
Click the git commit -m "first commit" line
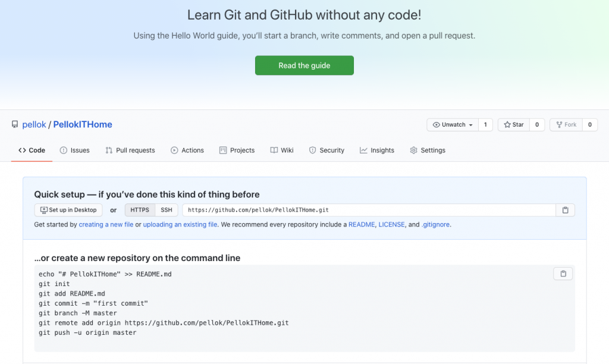93,303
